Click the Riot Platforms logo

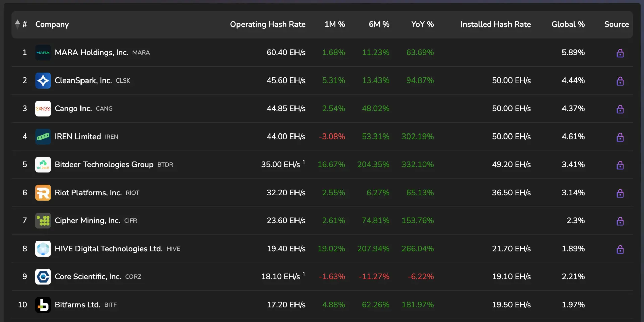[43, 193]
